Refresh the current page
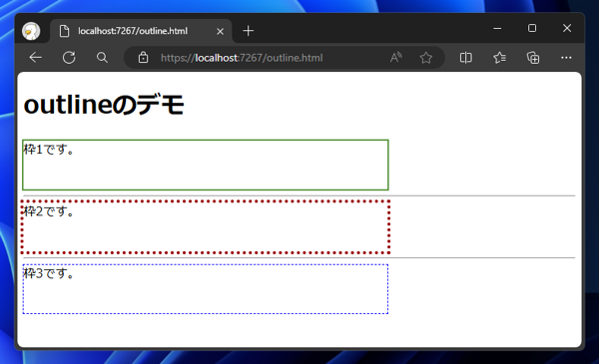Viewport: 599px width, 364px height. point(69,58)
